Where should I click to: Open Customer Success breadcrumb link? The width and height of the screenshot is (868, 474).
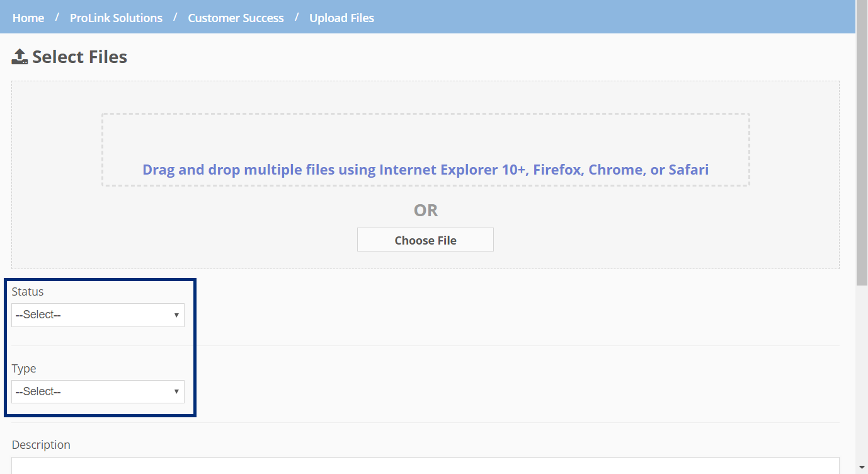coord(236,18)
